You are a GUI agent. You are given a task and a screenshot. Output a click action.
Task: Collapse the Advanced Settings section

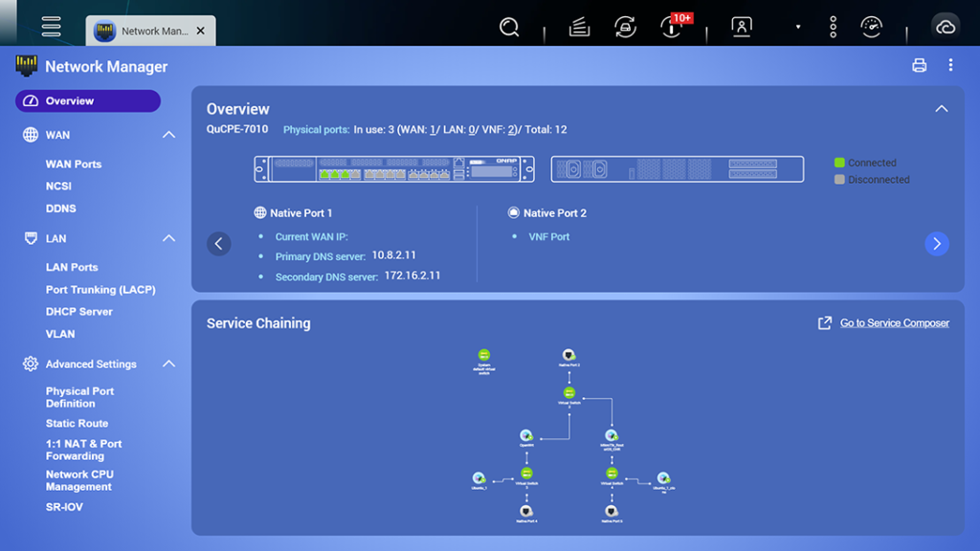point(168,364)
